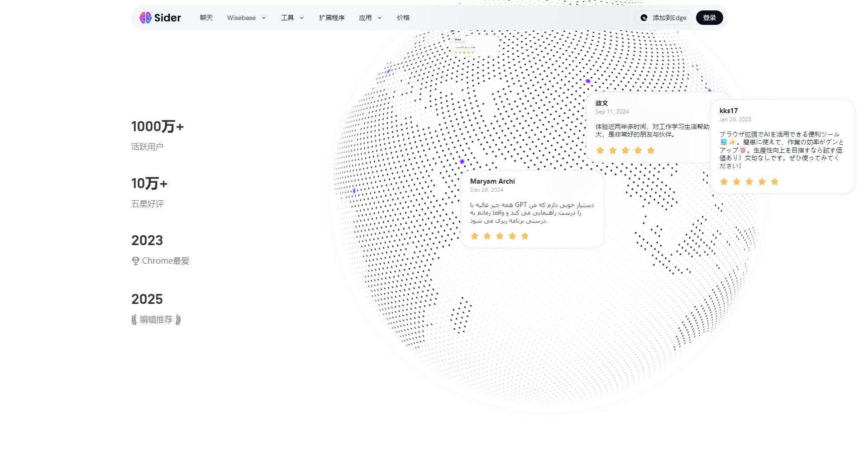
Task: Select the kks17 Japanese review card
Action: pyautogui.click(x=782, y=147)
